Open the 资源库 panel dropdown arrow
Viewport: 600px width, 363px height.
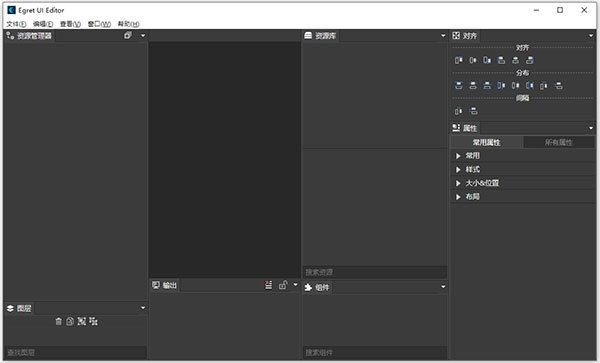tap(443, 36)
